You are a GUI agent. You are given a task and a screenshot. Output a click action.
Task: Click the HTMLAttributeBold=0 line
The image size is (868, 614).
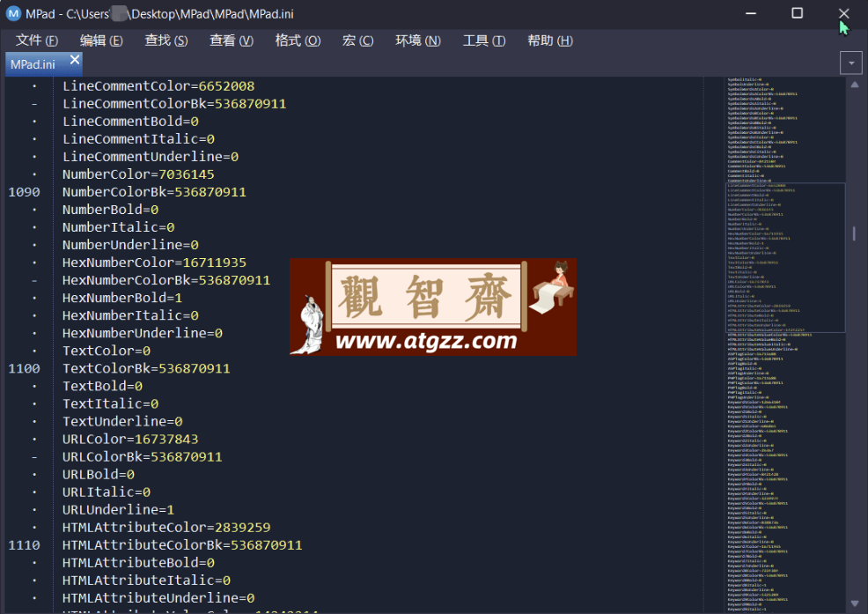(x=138, y=563)
